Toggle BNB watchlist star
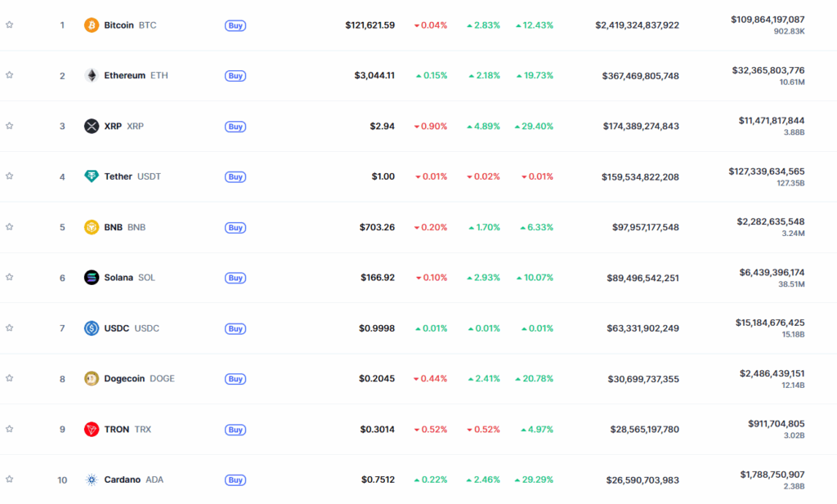Screen dimensions: 837x504 tap(9, 226)
